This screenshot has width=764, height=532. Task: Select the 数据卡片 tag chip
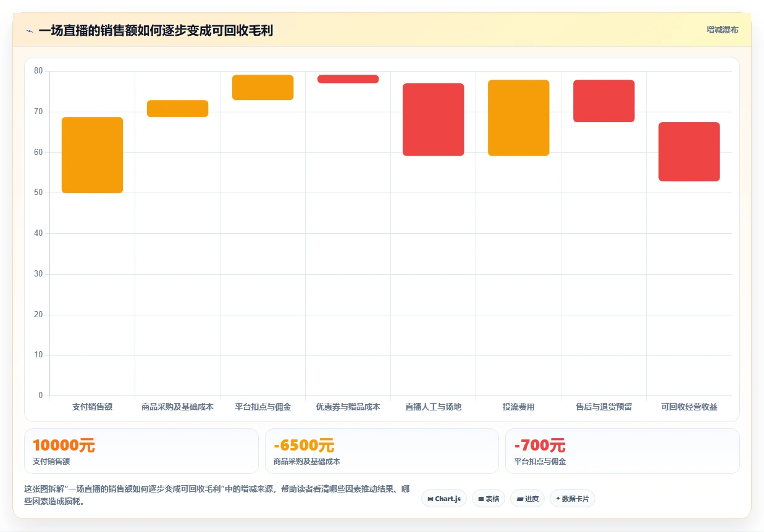click(x=572, y=499)
